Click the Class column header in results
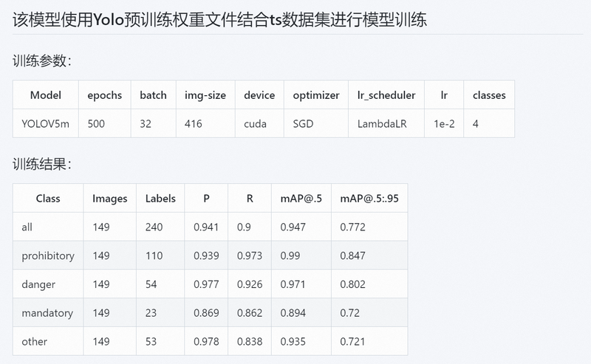The height and width of the screenshot is (364, 591). 48,198
